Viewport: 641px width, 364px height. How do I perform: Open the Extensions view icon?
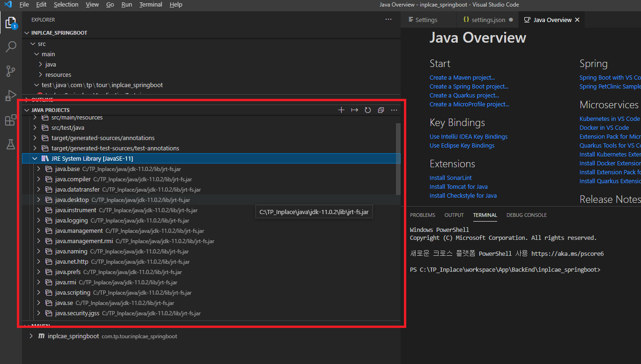click(x=11, y=120)
